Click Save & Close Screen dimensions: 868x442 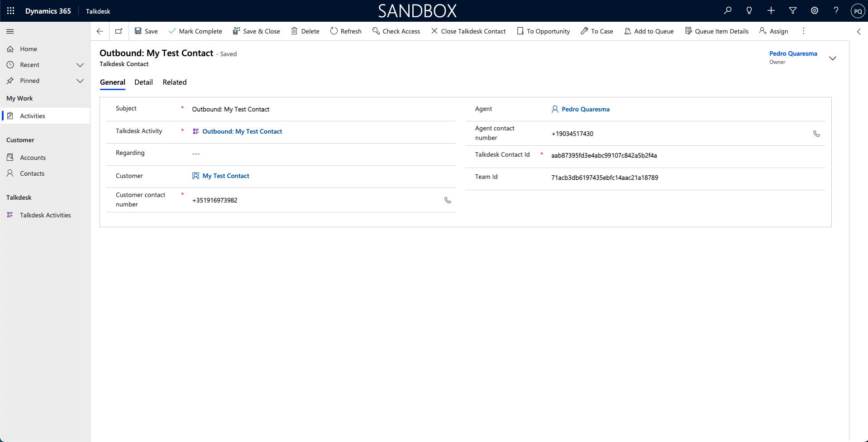tap(257, 31)
